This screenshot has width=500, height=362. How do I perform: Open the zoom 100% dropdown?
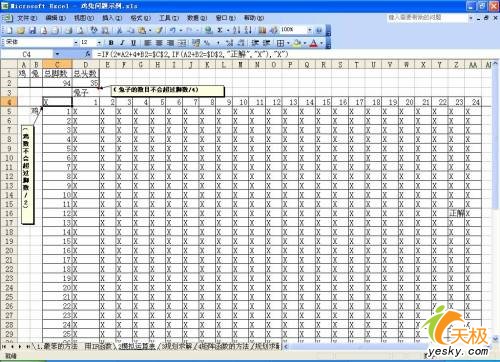pyautogui.click(x=310, y=30)
